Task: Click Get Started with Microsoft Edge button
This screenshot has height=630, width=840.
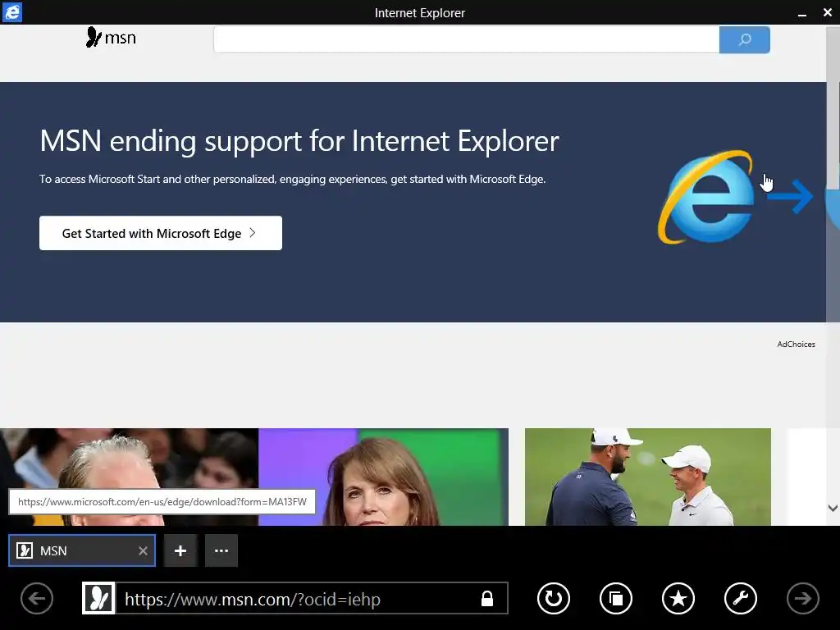Action: (x=161, y=233)
